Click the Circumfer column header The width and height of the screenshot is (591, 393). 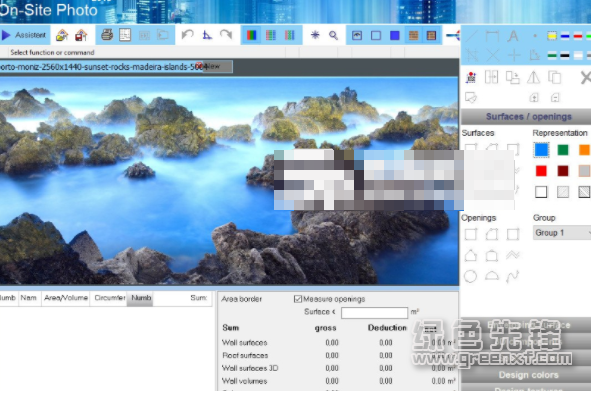[109, 298]
